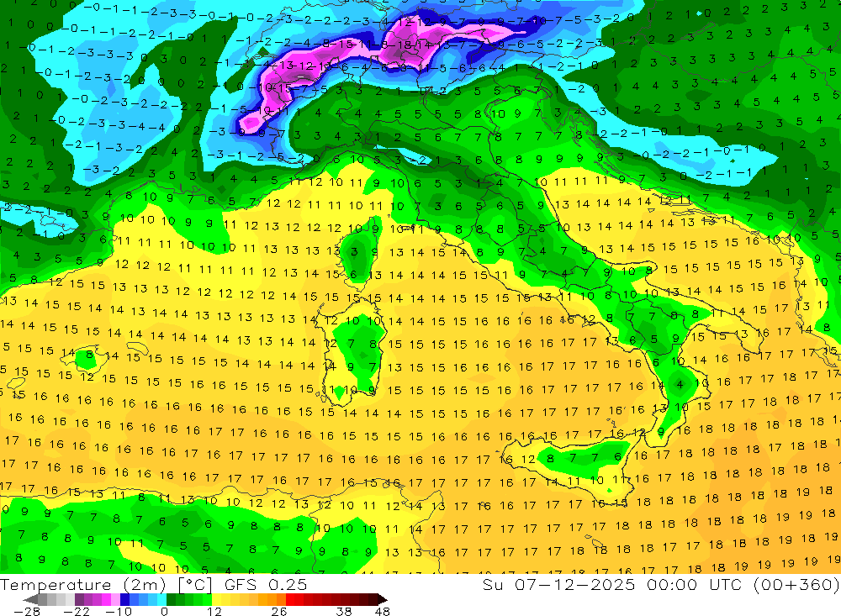This screenshot has width=841, height=616.
Task: Click the '(00+360)' forecast hour label
Action: coord(796,584)
